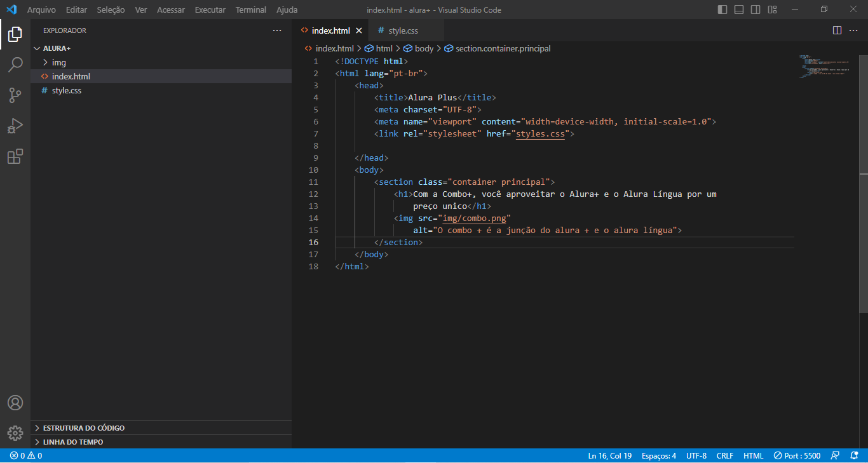Click the Port : 5500 Live Server status
This screenshot has height=463, width=868.
click(x=797, y=456)
